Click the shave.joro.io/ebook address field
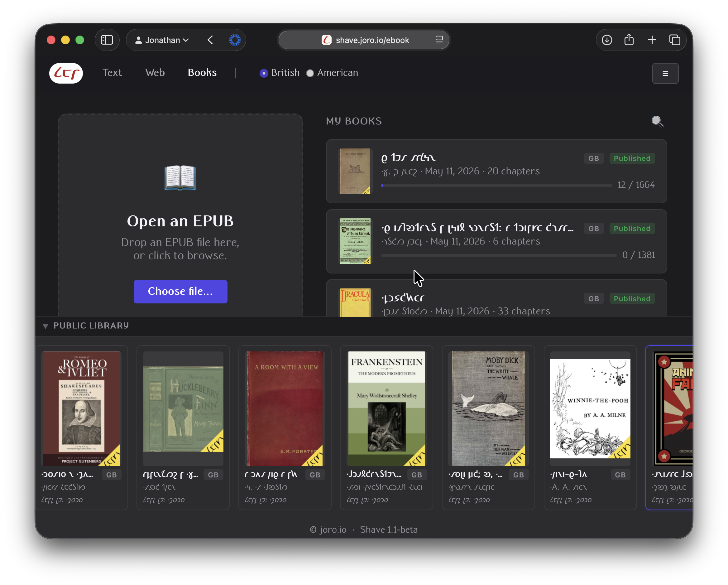Screen dimensions: 728x585 (x=364, y=40)
